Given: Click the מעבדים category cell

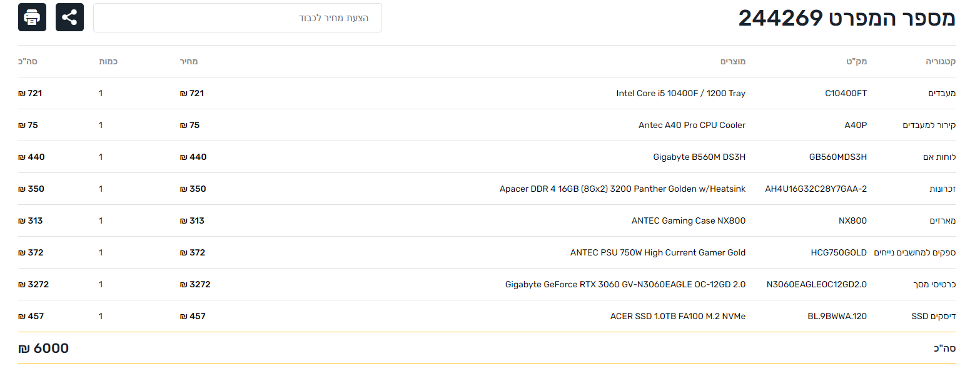Looking at the screenshot, I should [x=942, y=94].
